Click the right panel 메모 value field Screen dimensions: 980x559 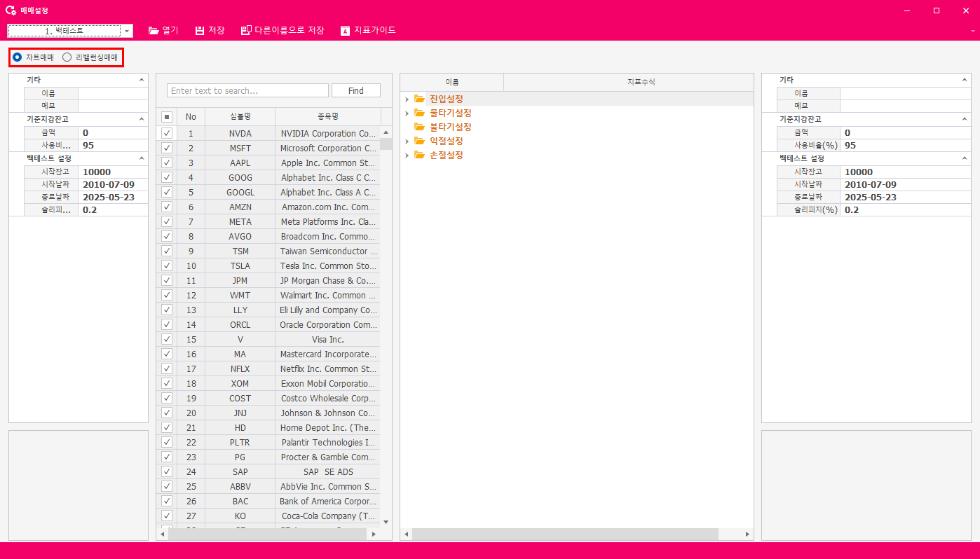pos(905,106)
